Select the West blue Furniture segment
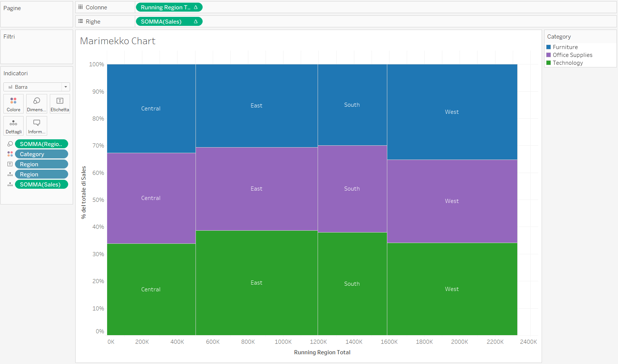Viewport: 618px width, 364px height. (x=452, y=111)
